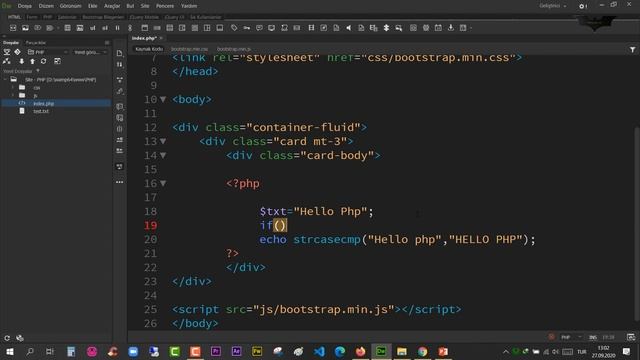Select index.php in the Files panel
The image size is (640, 360).
(x=56, y=104)
